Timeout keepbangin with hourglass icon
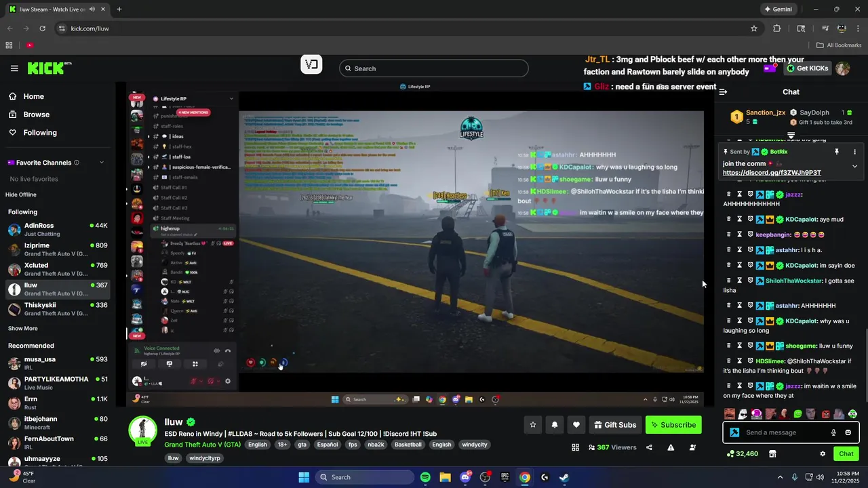The image size is (868, 488). (x=740, y=235)
